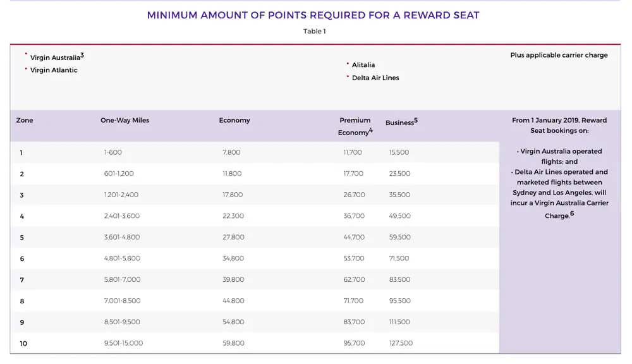Click the One-Way Miles column header
Viewport: 632px width, 364px height.
125,120
